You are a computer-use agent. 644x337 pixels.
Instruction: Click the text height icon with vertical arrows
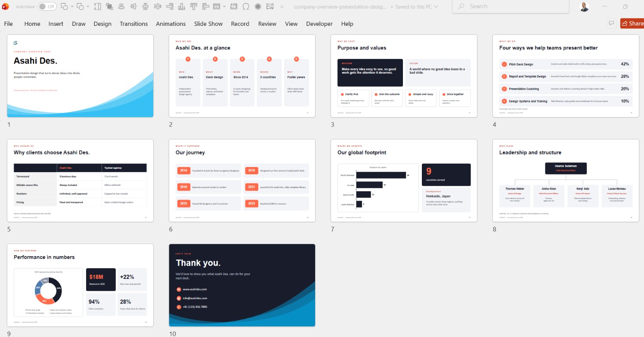pos(97,6)
